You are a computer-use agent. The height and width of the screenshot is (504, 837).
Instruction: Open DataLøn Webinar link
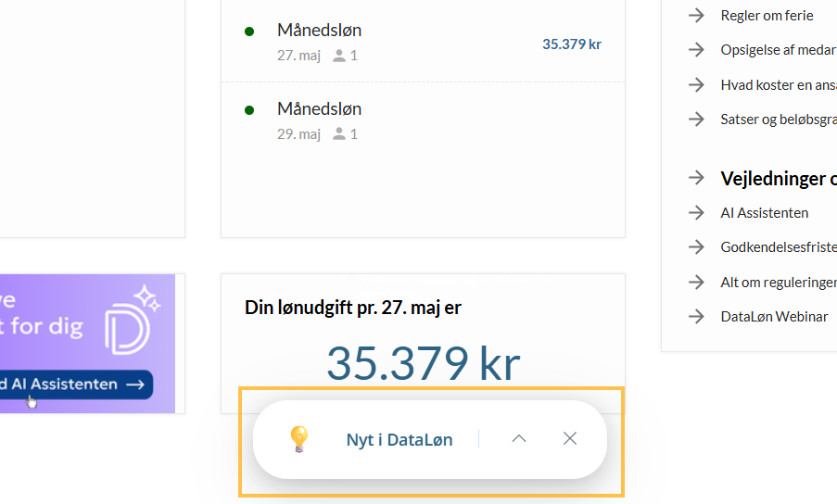pyautogui.click(x=774, y=316)
